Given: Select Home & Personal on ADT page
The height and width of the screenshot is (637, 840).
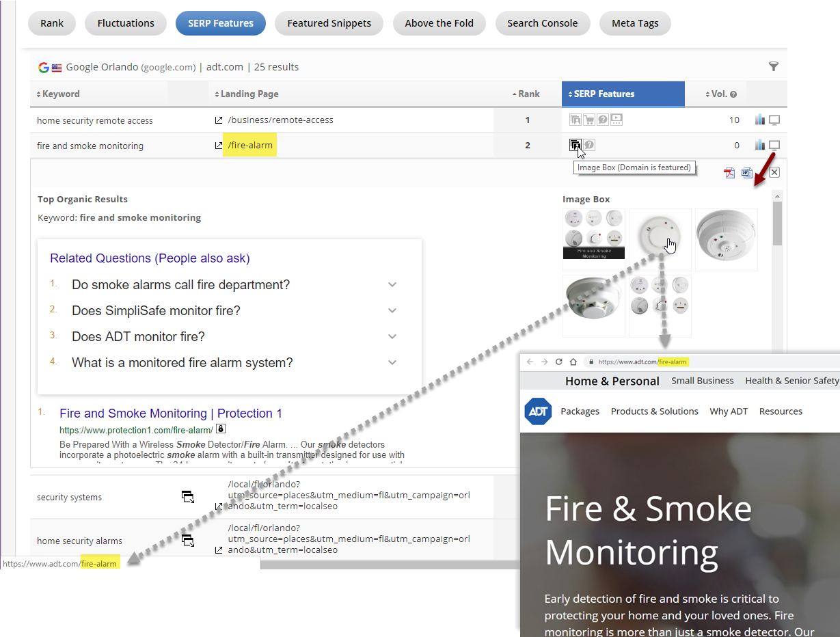Looking at the screenshot, I should click(612, 381).
